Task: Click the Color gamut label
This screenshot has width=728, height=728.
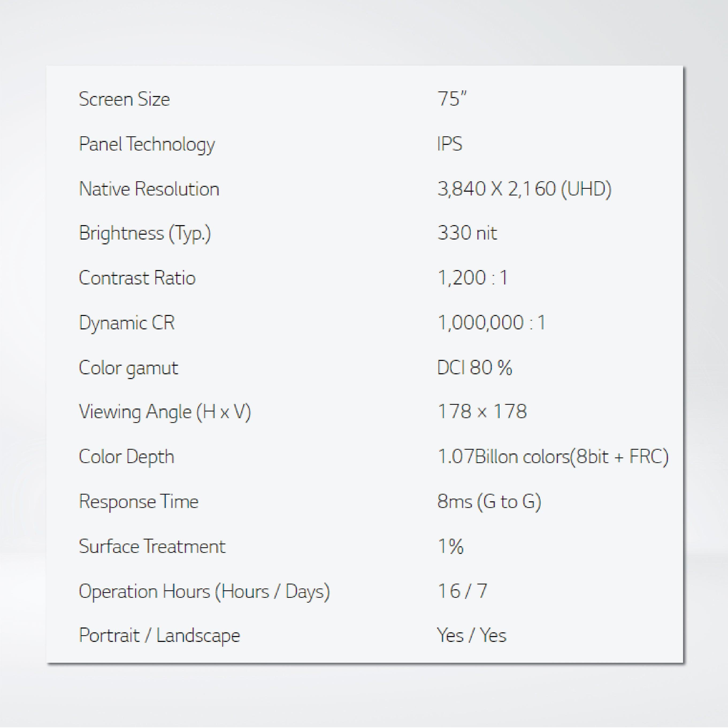Action: tap(128, 368)
